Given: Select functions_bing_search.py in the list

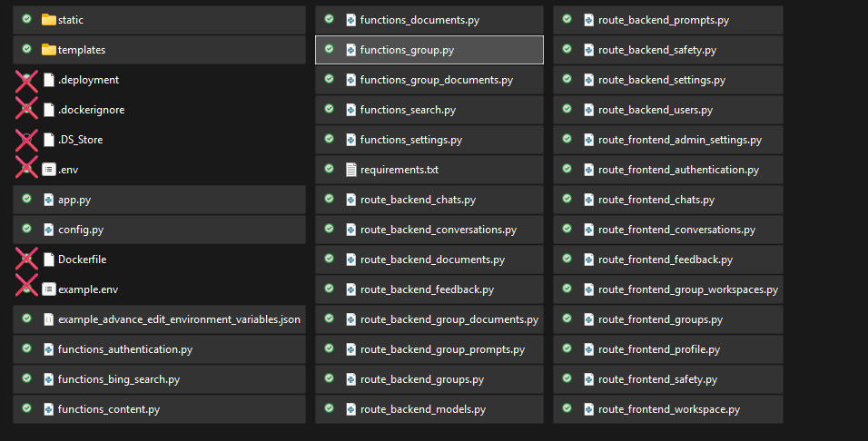Looking at the screenshot, I should [x=118, y=379].
